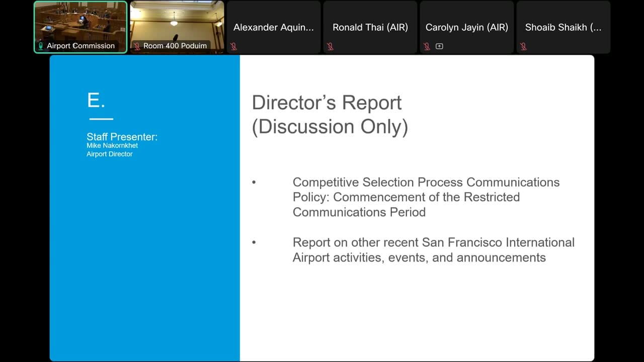Click Shoaib Shaikh's muted microphone icon
Image resolution: width=644 pixels, height=362 pixels.
[x=523, y=46]
